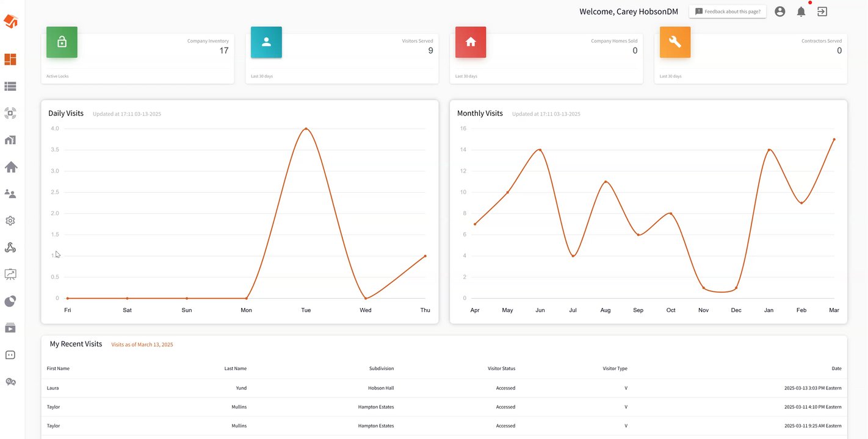
Task: Open the Company Inventory lock card
Action: point(137,59)
